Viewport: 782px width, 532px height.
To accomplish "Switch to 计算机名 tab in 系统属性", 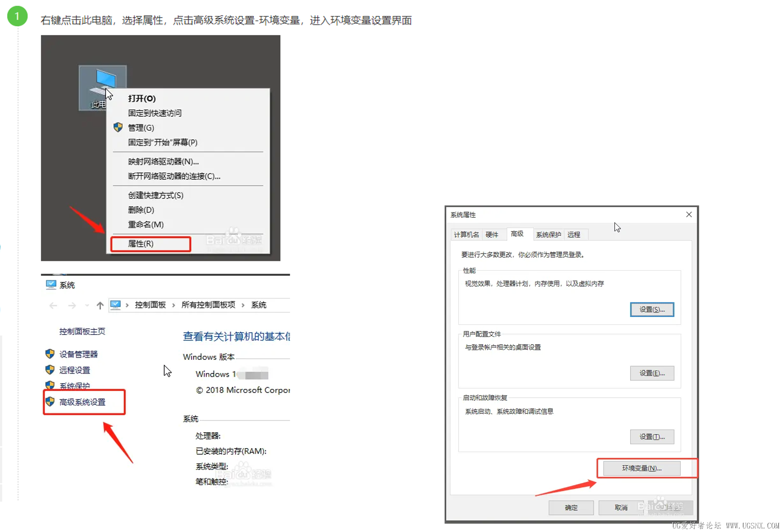I will click(x=467, y=235).
